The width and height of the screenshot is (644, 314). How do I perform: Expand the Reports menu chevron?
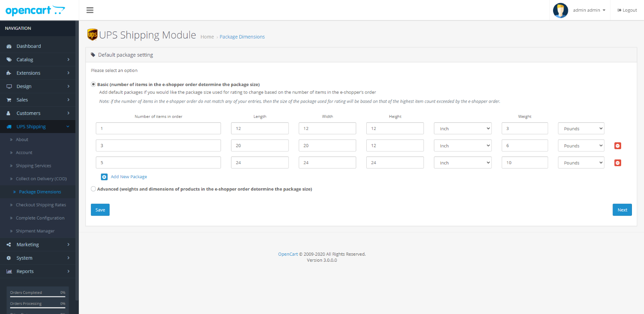coord(68,271)
